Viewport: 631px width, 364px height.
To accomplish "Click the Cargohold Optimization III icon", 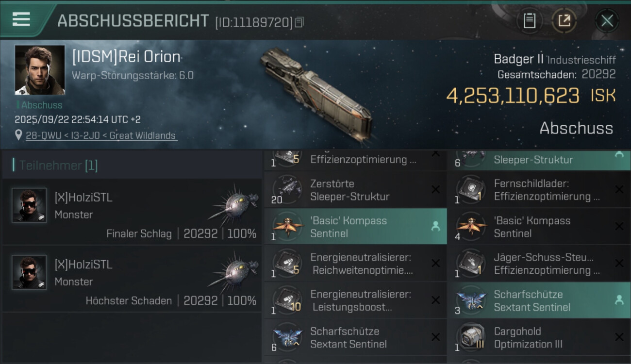I will pos(470,337).
